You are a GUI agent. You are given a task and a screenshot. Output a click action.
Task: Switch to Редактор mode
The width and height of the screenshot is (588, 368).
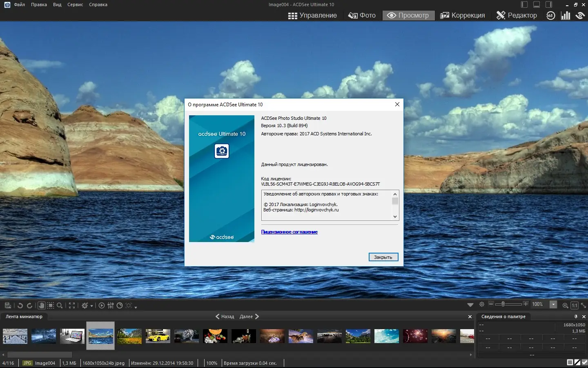point(517,16)
